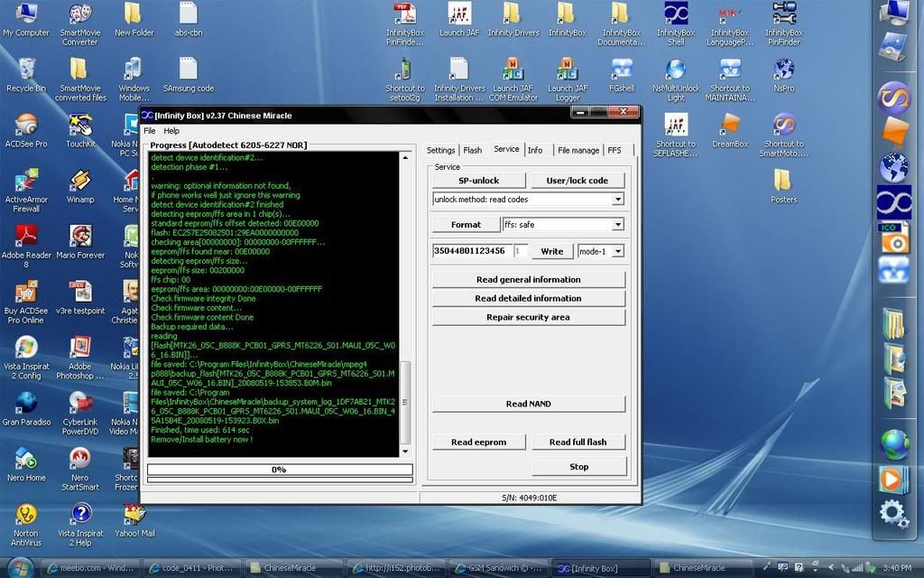Click Repair security area button
Screen dimensions: 924x578
529,317
